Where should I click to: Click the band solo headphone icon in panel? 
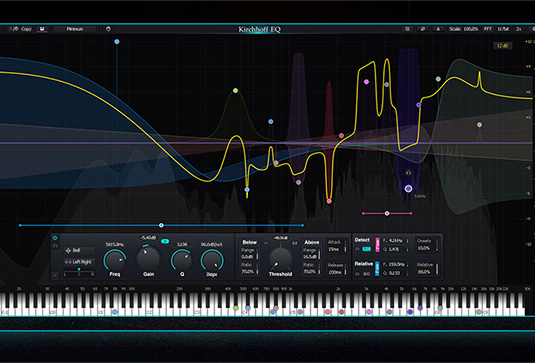55,246
